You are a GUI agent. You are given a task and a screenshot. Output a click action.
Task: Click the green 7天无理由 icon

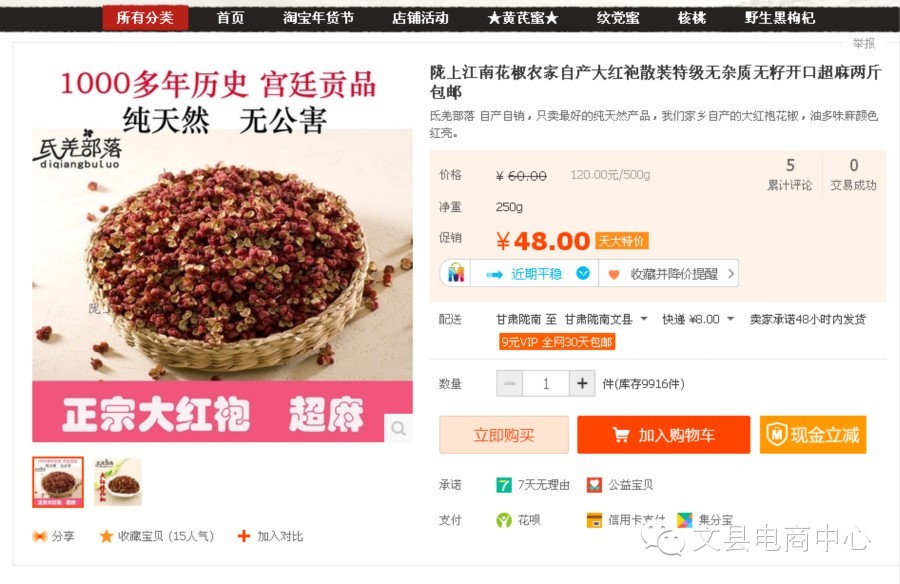(x=503, y=485)
